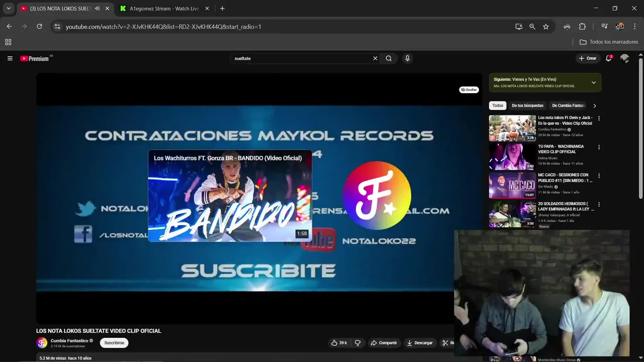Open TU PAPA - WACHINANGA thumbnail

coord(512,157)
